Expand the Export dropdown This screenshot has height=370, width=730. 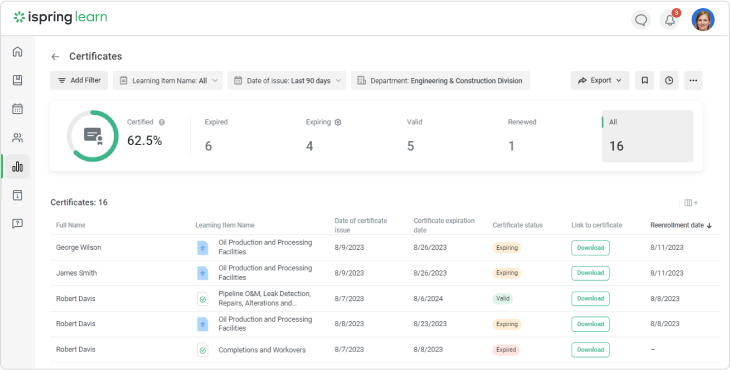[x=600, y=81]
